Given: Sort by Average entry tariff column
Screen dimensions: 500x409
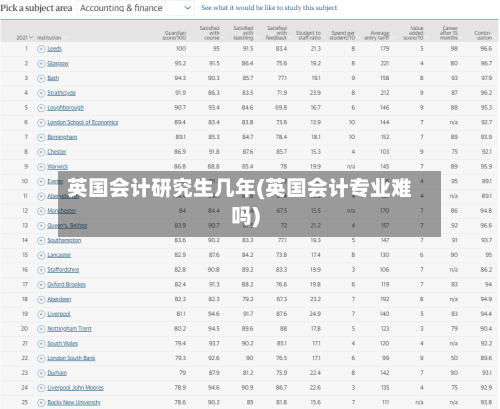Looking at the screenshot, I should [377, 35].
